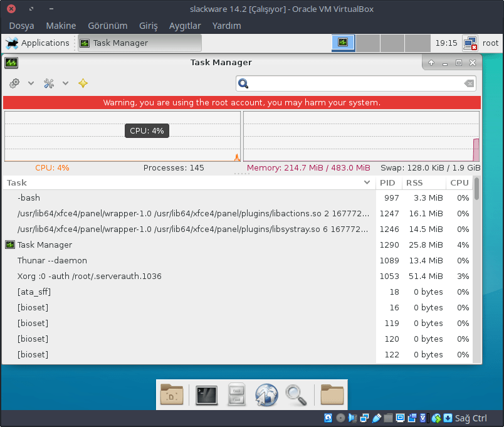Screen dimensions: 504x427
Task: Focus the process filter search box
Action: pos(356,83)
